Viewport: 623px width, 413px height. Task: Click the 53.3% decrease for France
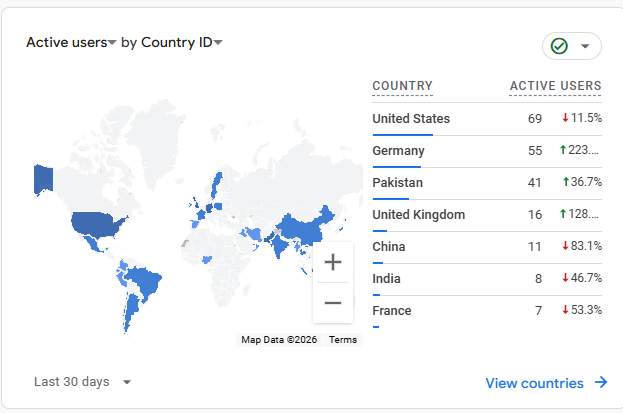tap(582, 310)
